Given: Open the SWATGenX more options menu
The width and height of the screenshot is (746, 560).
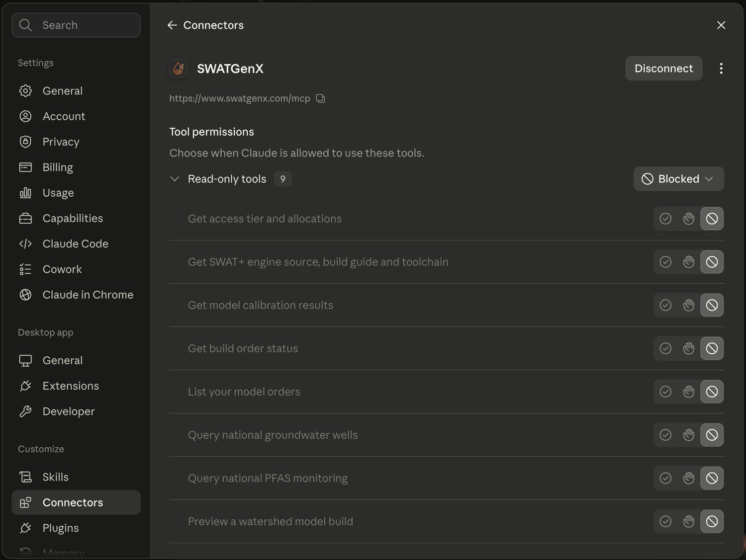Looking at the screenshot, I should (721, 69).
